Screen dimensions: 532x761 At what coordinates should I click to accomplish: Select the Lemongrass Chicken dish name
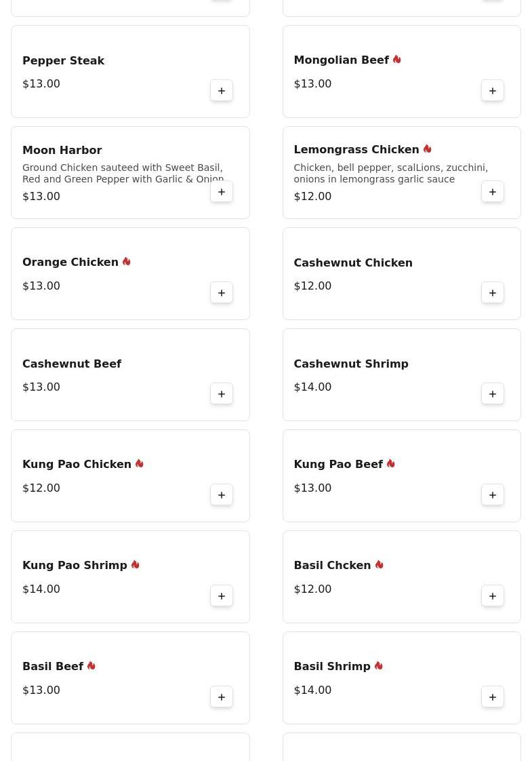point(356,149)
